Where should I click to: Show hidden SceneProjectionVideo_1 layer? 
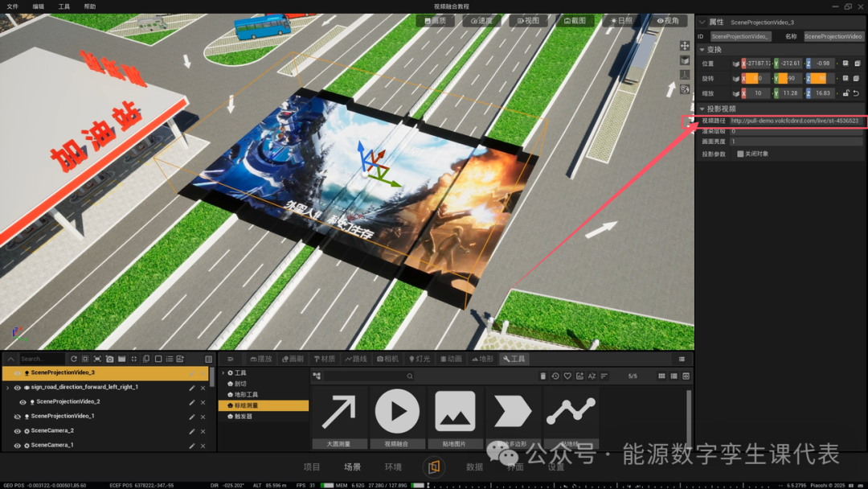point(17,417)
